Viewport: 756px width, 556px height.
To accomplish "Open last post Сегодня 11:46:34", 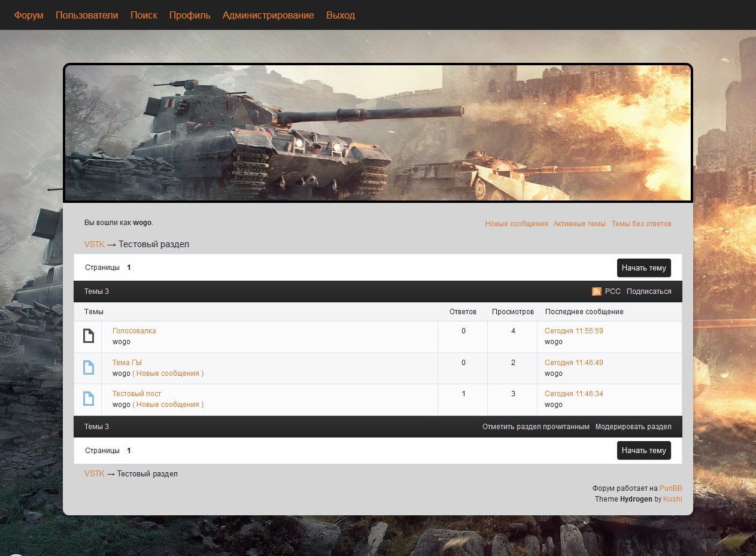I will [574, 394].
